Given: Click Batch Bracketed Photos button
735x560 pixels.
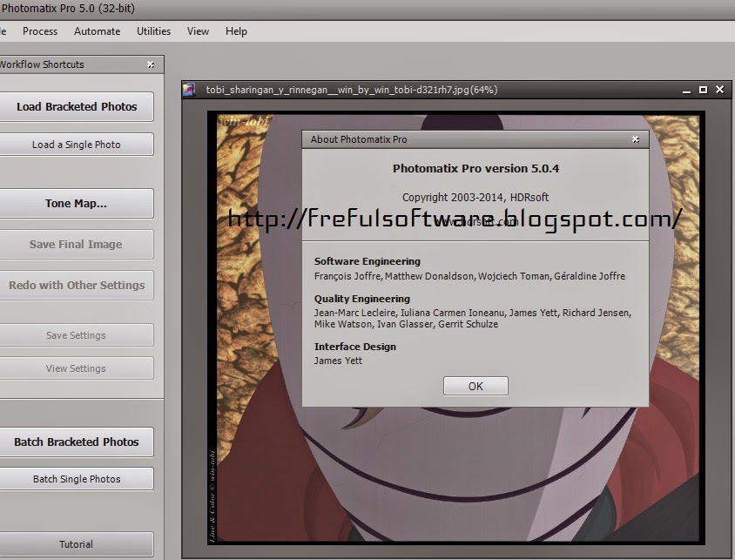Looking at the screenshot, I should 77,442.
